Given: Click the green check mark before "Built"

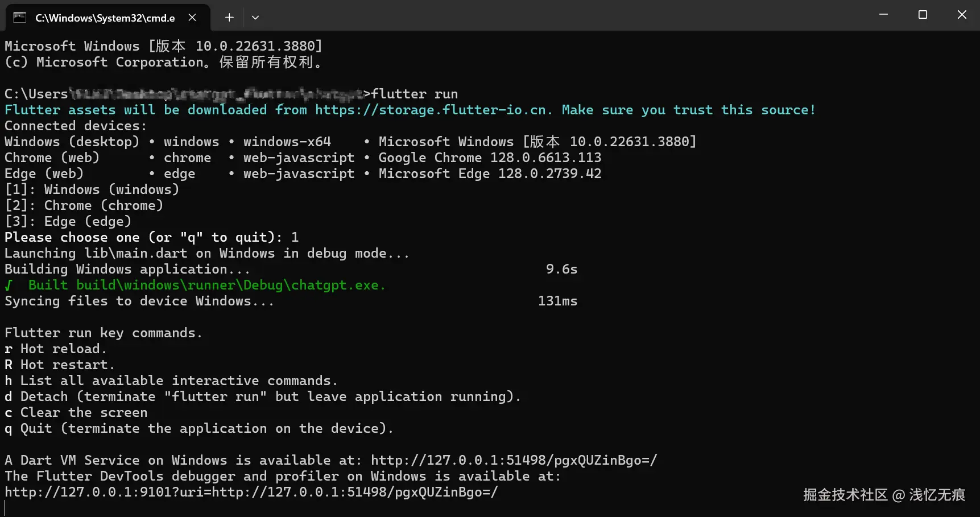Looking at the screenshot, I should click(9, 285).
